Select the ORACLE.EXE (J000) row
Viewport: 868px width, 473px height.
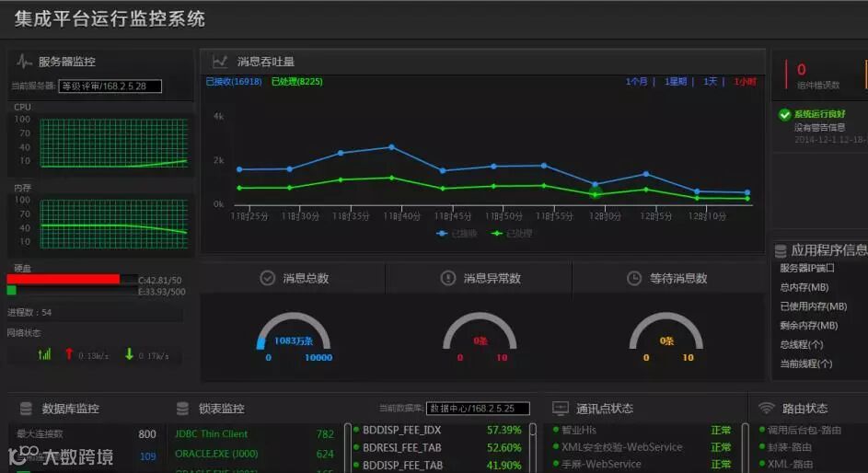pos(255,454)
